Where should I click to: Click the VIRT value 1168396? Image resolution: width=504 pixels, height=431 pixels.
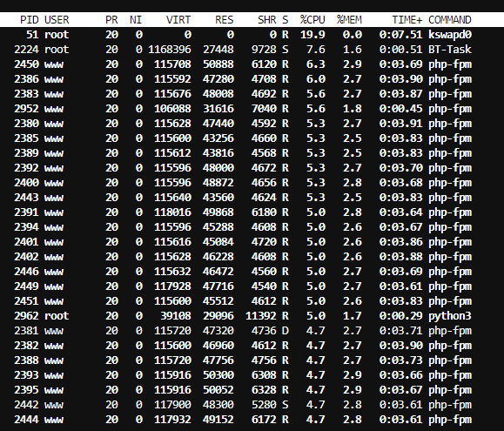(170, 50)
